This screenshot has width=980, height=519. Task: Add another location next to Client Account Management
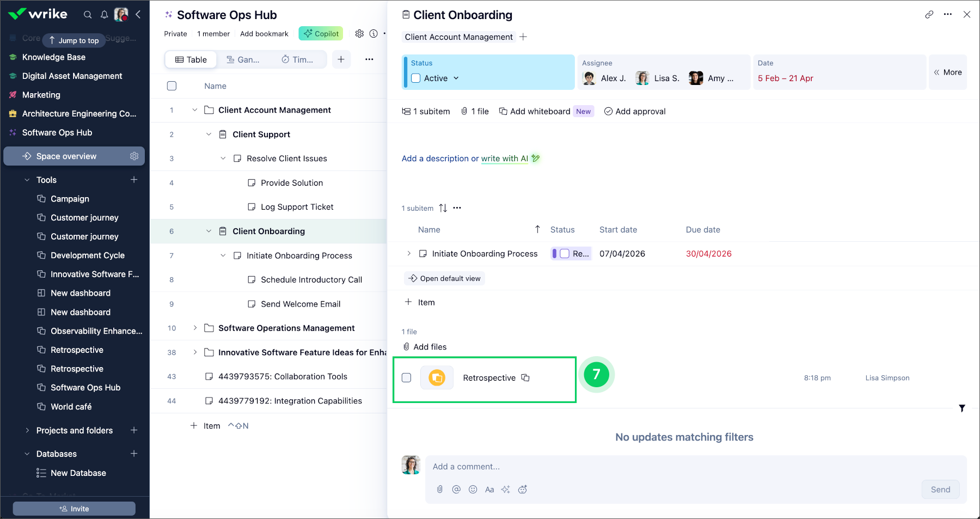(x=523, y=37)
